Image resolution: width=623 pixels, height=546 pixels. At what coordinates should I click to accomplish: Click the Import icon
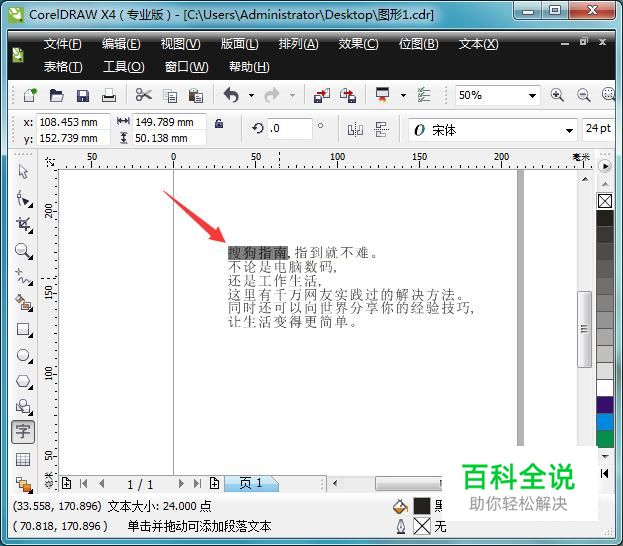click(322, 96)
